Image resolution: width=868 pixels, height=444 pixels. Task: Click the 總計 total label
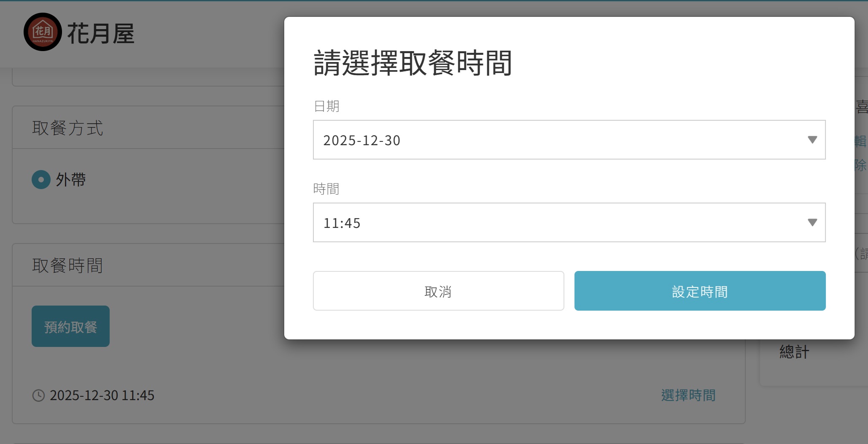(794, 352)
